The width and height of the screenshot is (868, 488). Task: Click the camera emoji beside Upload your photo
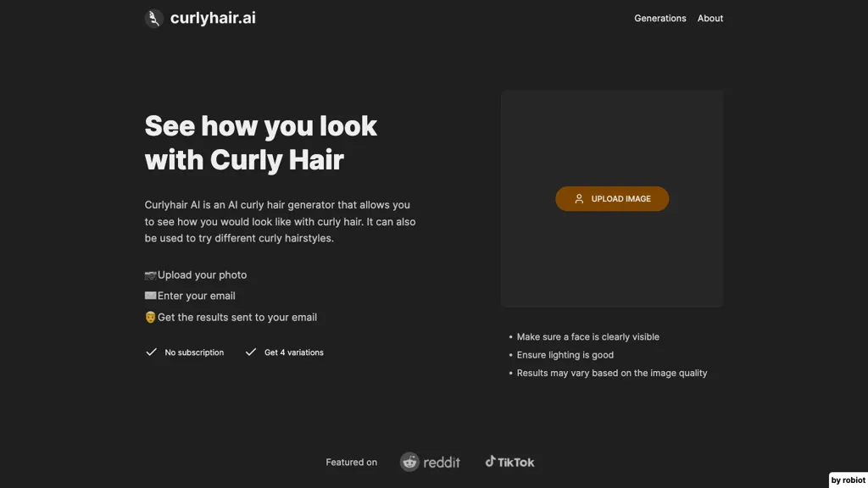pyautogui.click(x=150, y=275)
